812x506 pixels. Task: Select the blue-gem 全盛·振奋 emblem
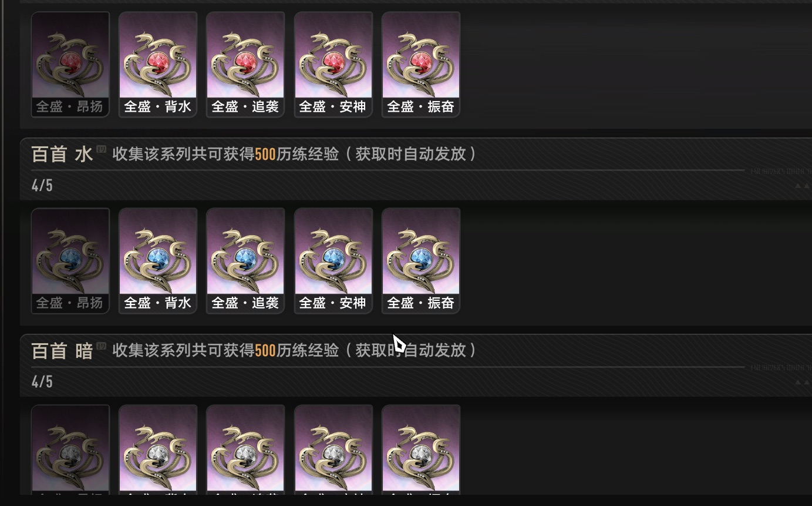click(x=421, y=261)
